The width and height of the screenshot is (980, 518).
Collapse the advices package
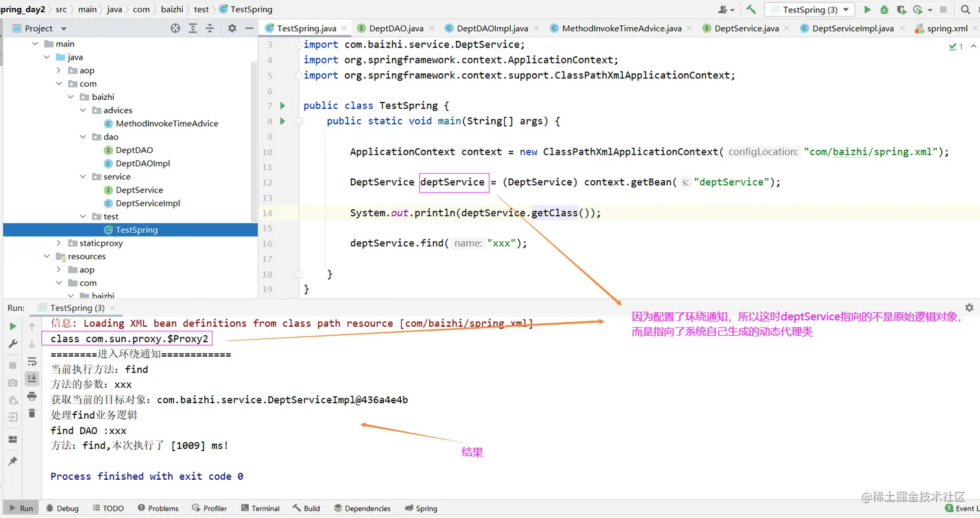82,110
